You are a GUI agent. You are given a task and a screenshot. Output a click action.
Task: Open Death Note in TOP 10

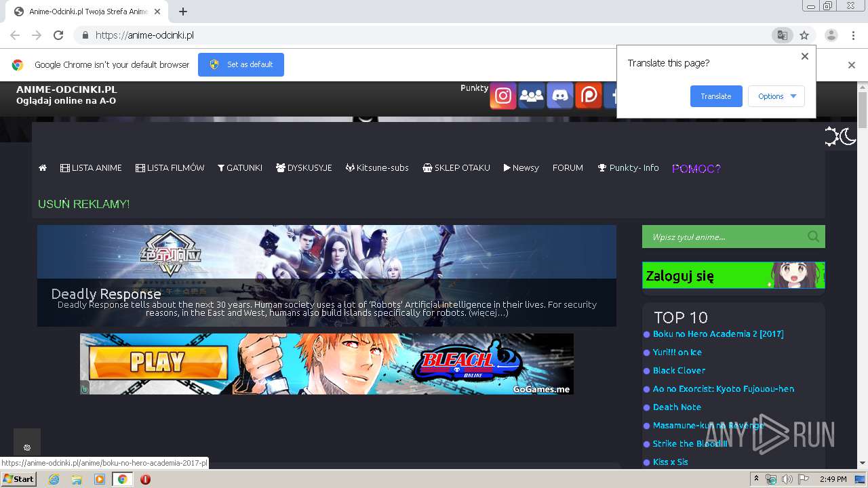pyautogui.click(x=677, y=407)
